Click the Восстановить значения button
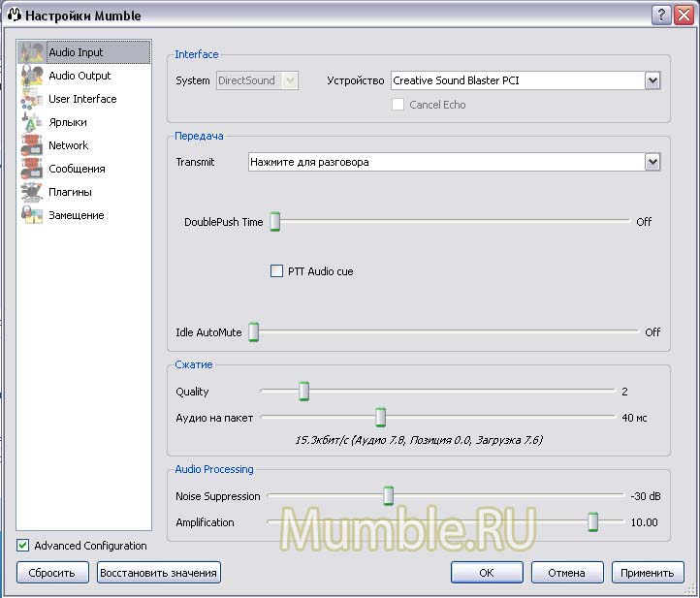 (159, 573)
